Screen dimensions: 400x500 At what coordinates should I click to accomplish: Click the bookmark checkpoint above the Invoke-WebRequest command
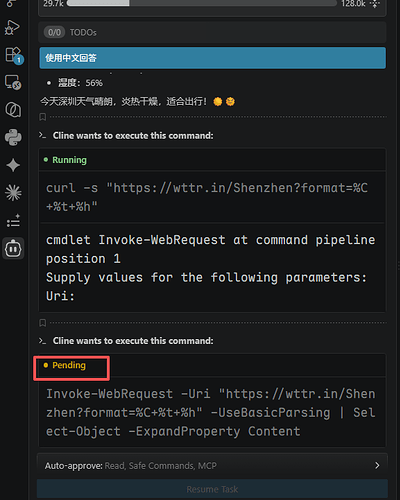point(43,323)
